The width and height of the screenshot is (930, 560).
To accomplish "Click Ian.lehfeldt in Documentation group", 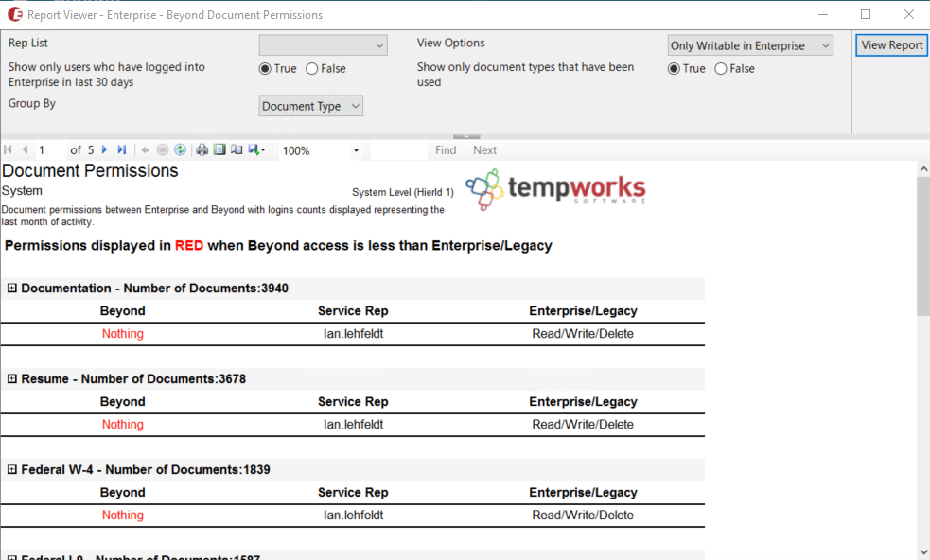I will 353,334.
